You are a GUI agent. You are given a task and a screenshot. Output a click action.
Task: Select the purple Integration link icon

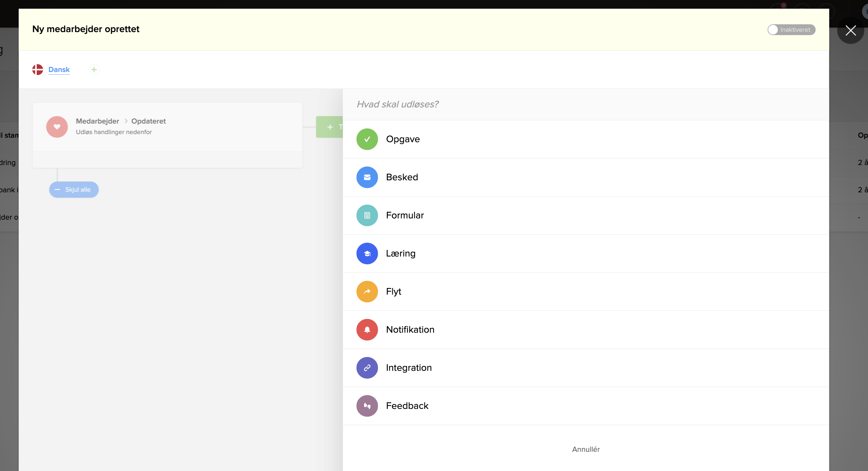click(x=367, y=367)
